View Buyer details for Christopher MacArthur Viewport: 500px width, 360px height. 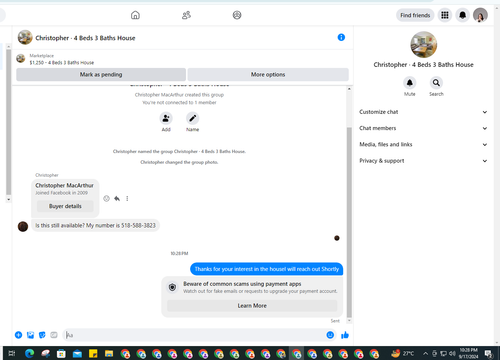pyautogui.click(x=65, y=206)
